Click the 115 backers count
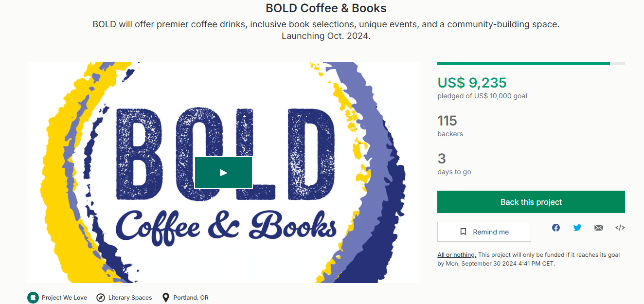 click(447, 121)
